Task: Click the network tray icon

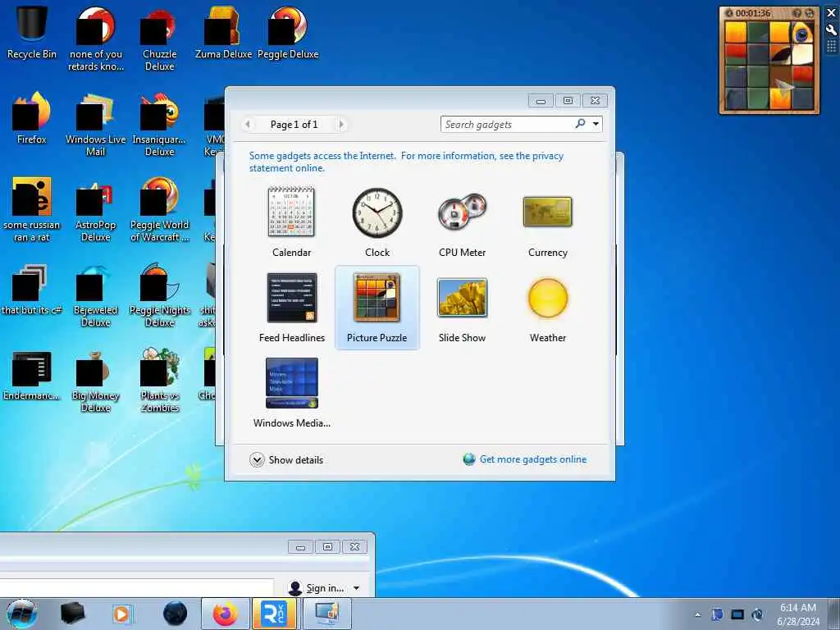Action: (737, 614)
